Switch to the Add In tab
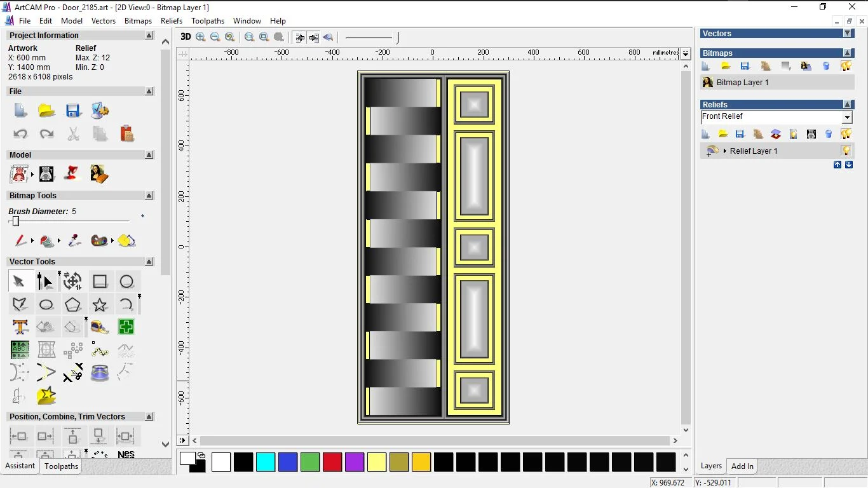The image size is (868, 488). [742, 466]
